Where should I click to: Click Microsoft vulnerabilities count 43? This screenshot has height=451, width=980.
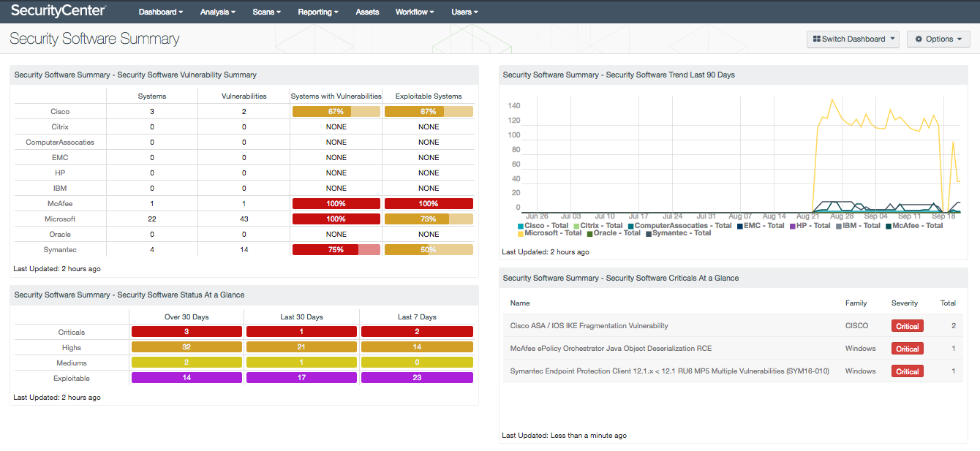pos(244,219)
